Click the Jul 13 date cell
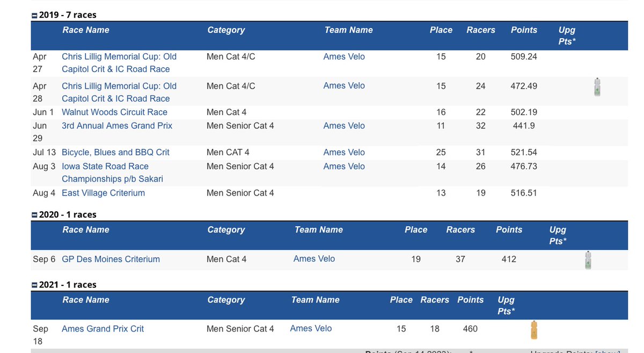This screenshot has height=353, width=644. click(44, 153)
